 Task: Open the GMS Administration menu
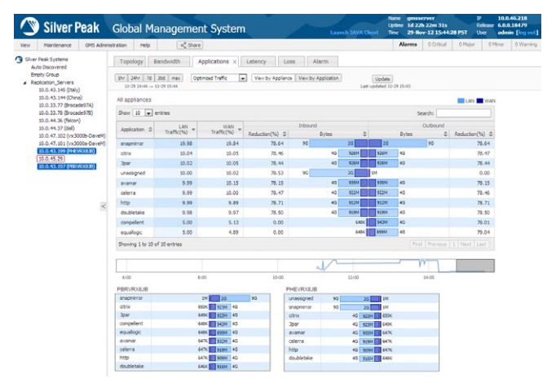pyautogui.click(x=106, y=45)
